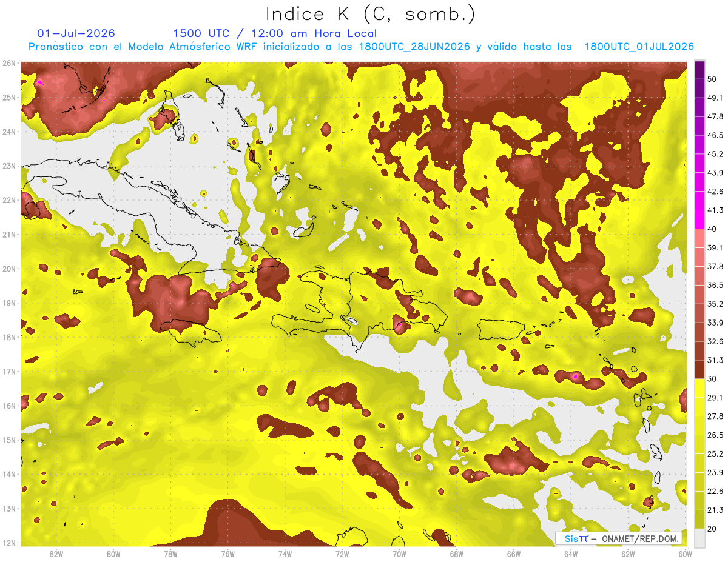Screen dimensions: 728x562
Task: Click colorbar value '27.8'
Action: point(715,416)
